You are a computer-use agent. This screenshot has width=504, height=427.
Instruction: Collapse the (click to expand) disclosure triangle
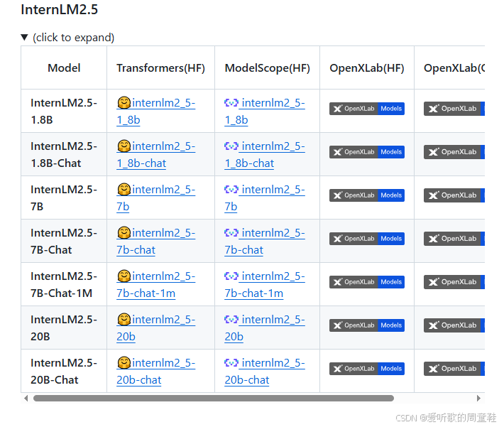[24, 38]
